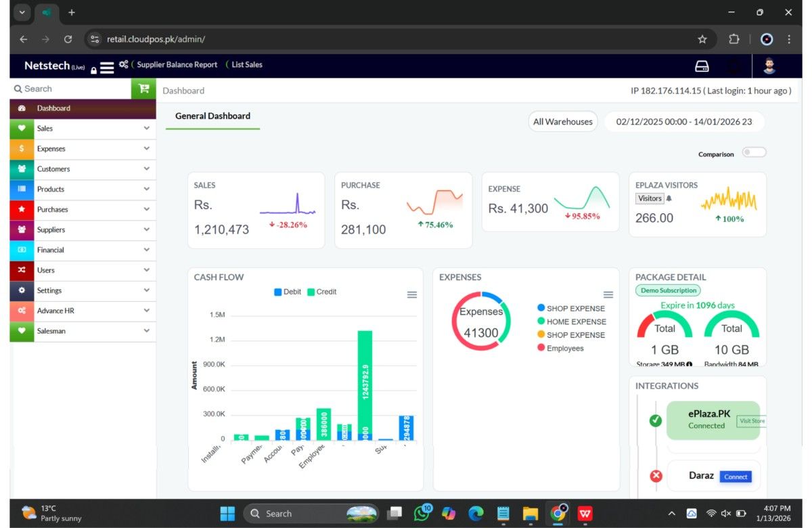The width and height of the screenshot is (812, 528).
Task: Click the hamburger menu icon beside Netstech
Action: coord(107,68)
